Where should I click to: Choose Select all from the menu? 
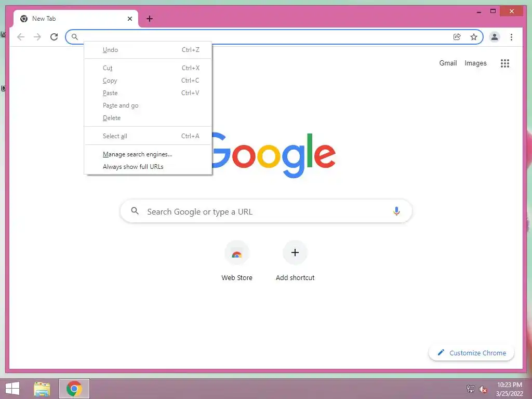pos(148,136)
